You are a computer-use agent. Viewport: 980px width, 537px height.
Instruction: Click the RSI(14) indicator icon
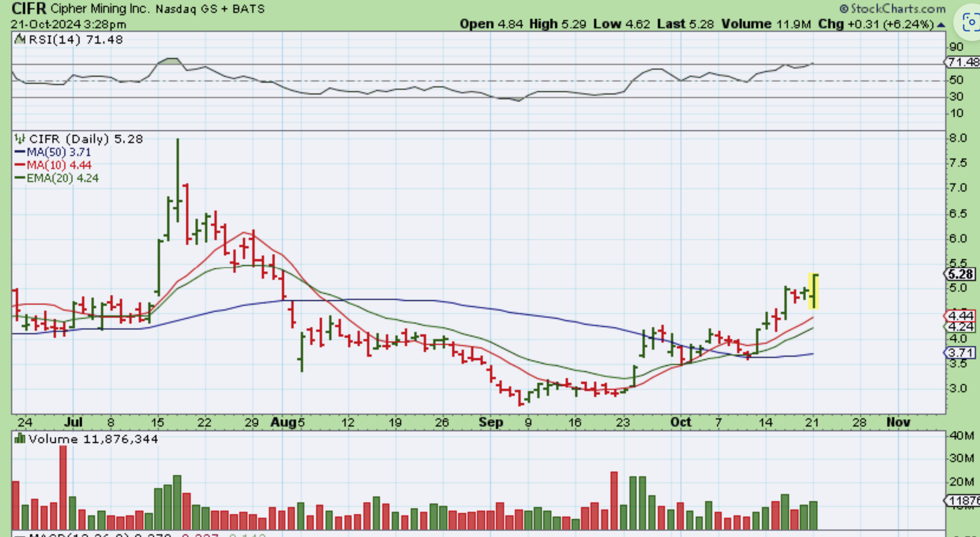[x=20, y=39]
